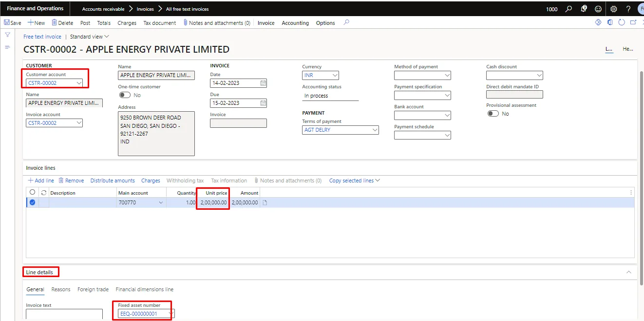Open form in new window icon

[633, 22]
